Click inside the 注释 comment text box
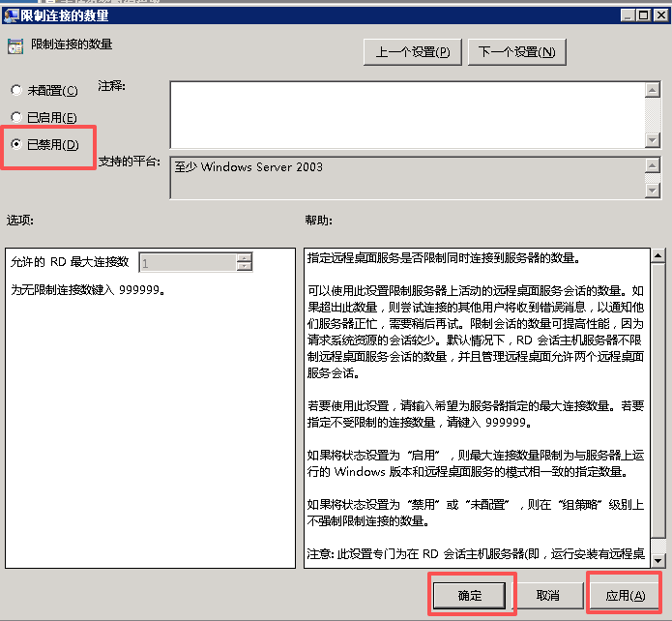Image resolution: width=672 pixels, height=621 pixels. click(x=406, y=114)
